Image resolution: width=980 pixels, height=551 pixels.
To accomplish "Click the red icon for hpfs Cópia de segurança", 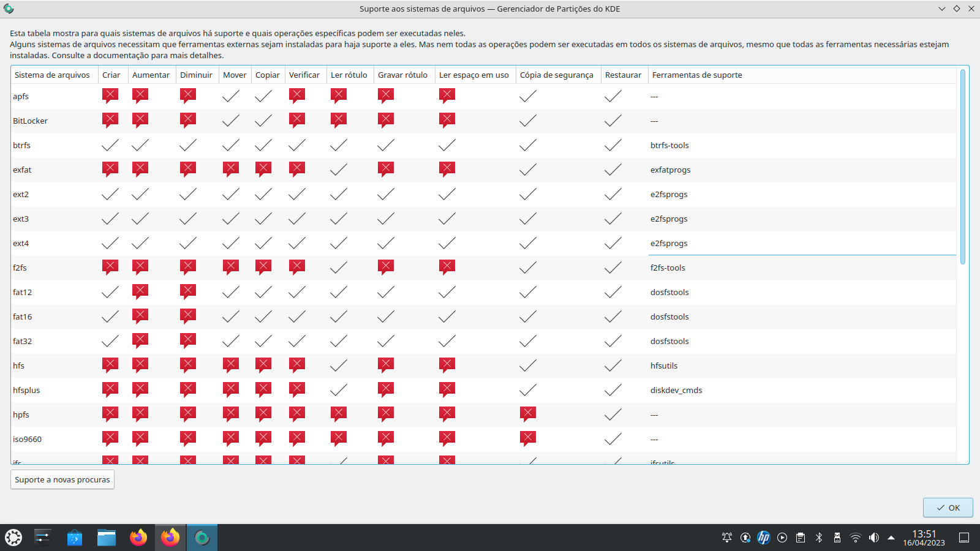I will pyautogui.click(x=527, y=414).
